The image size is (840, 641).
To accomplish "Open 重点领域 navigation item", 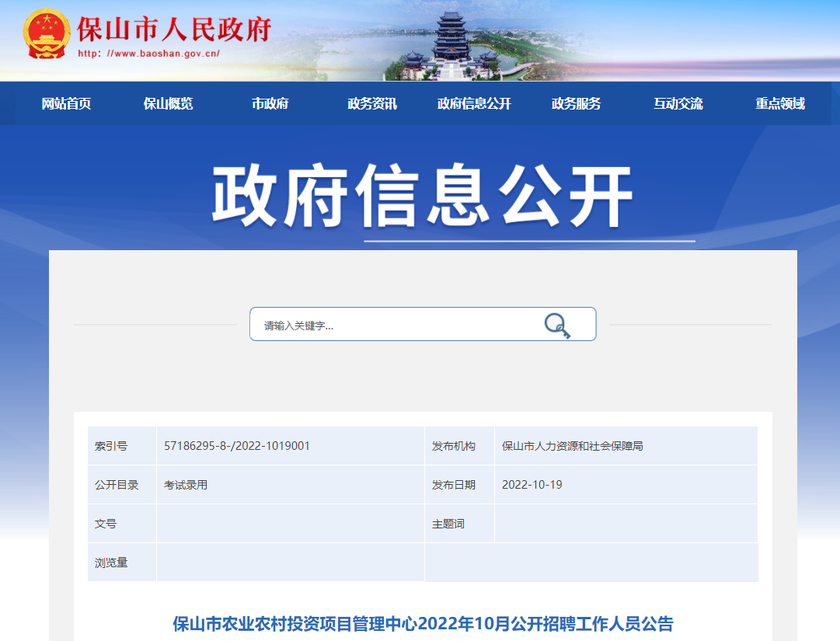I will 780,103.
